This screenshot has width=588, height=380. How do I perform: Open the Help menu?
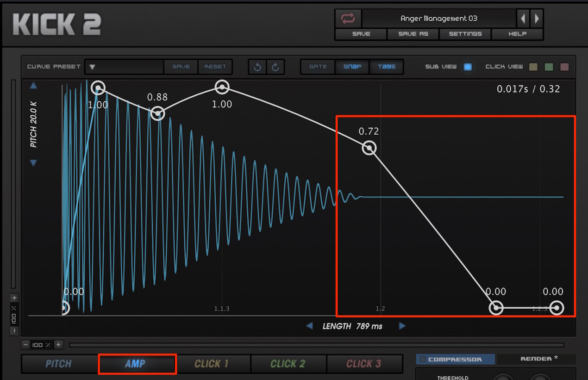coord(517,34)
